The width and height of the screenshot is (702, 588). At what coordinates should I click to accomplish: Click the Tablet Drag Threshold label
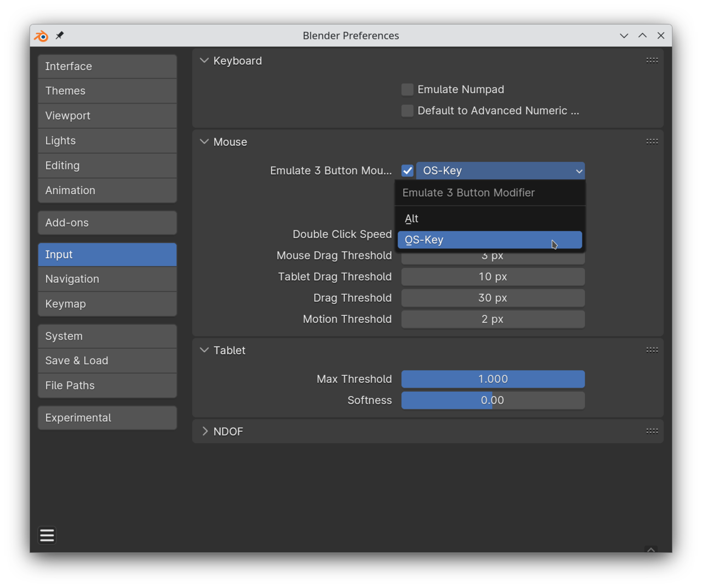pyautogui.click(x=335, y=277)
